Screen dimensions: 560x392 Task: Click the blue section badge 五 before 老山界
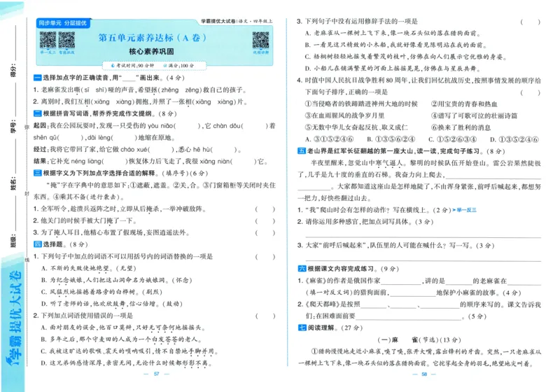(x=302, y=151)
